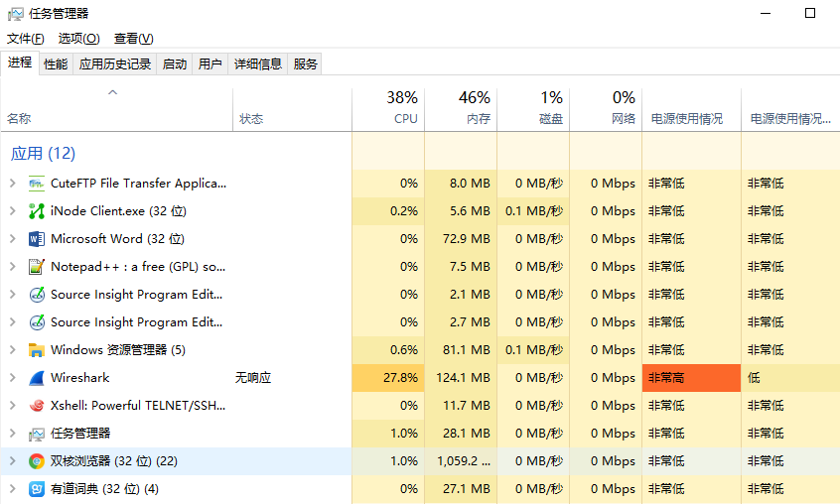Click Wireshark's 无响应 status text

coord(253,378)
